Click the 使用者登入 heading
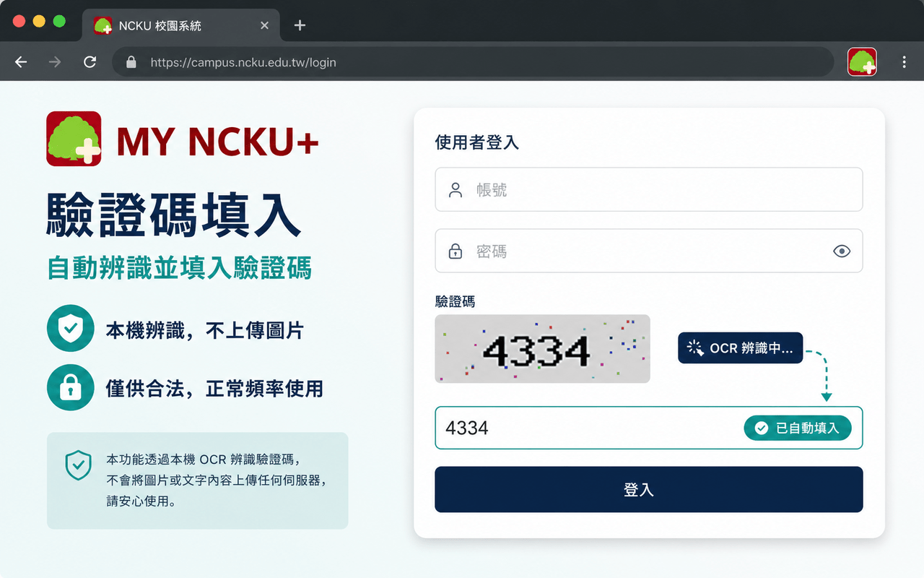This screenshot has height=578, width=924. coord(476,142)
